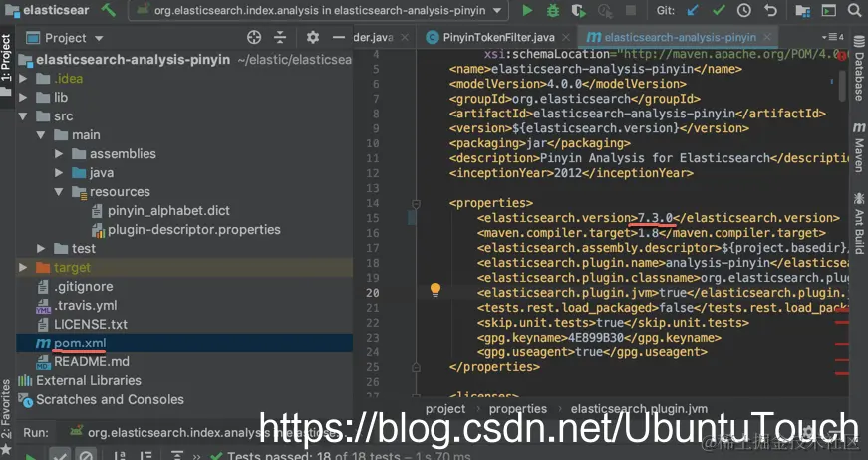Image resolution: width=868 pixels, height=460 pixels.
Task: Run with coverage shield icon
Action: [x=578, y=10]
